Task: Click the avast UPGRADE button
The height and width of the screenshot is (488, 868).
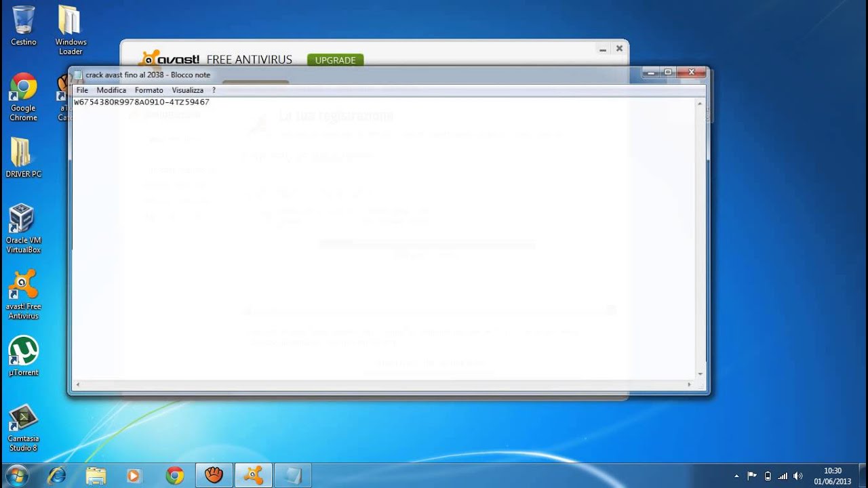Action: pos(335,60)
